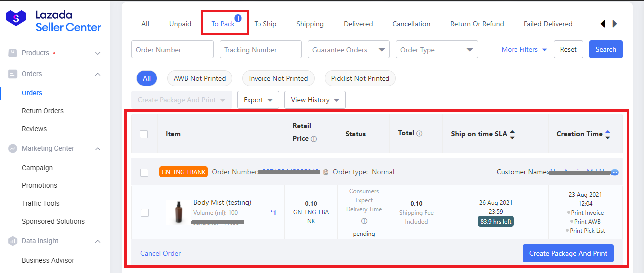Screen dimensions: 644x273
Task: Select AWB Not Printed filter
Action: pyautogui.click(x=200, y=78)
